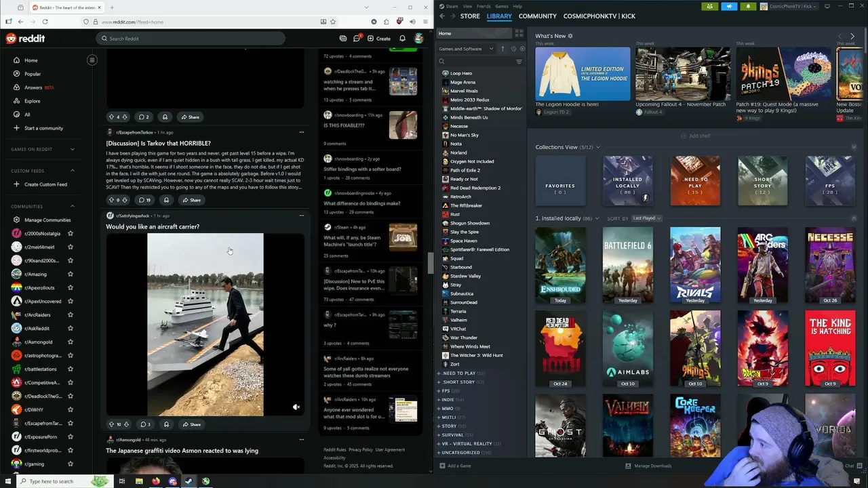Open Steam notifications bell button
This screenshot has width=868, height=488.
coord(748,6)
